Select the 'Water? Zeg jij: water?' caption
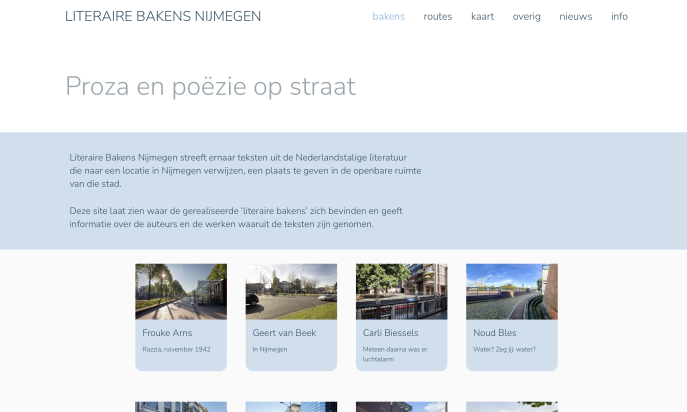 (x=504, y=349)
